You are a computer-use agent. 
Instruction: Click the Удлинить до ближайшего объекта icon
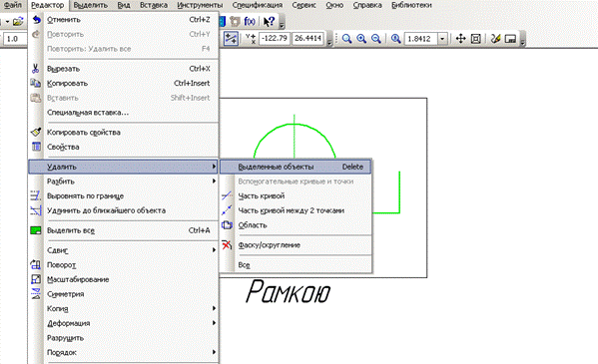pyautogui.click(x=36, y=210)
